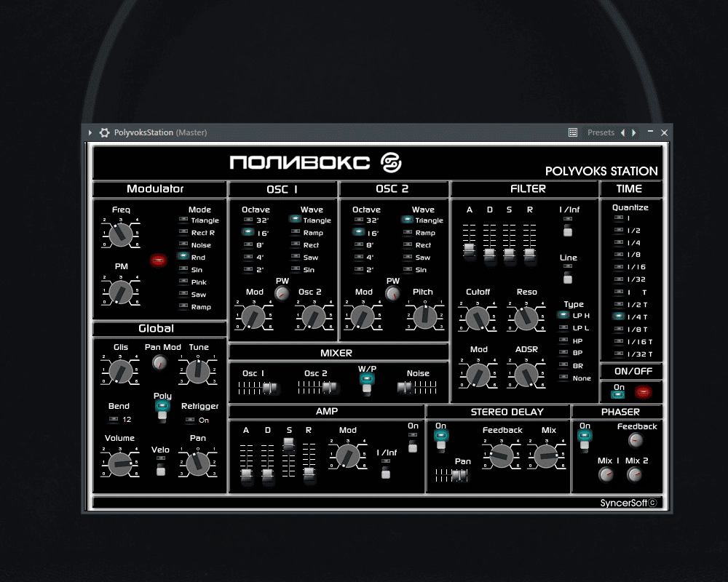Toggle the Filter I/Inf switch
Viewport: 728px width, 582px height.
click(x=568, y=229)
